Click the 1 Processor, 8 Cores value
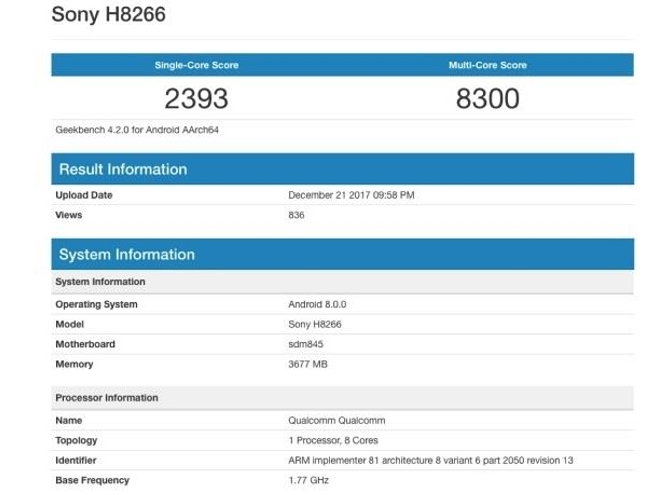Viewport: 650px width, 495px height. (333, 440)
